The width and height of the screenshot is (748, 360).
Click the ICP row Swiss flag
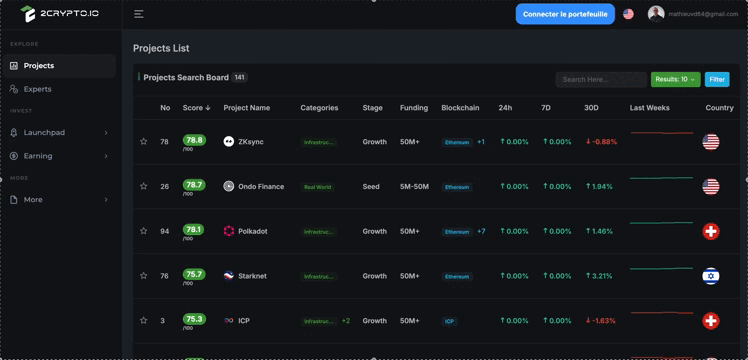click(x=711, y=321)
